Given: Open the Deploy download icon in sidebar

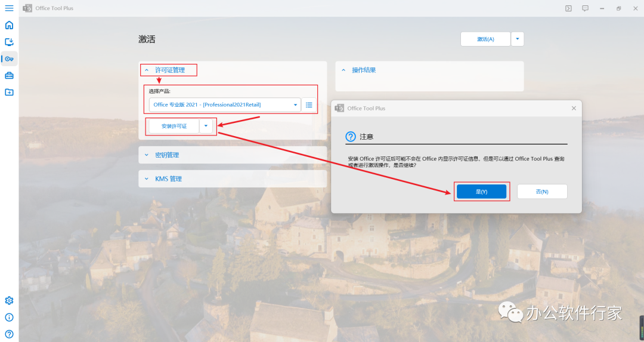Looking at the screenshot, I should [9, 42].
